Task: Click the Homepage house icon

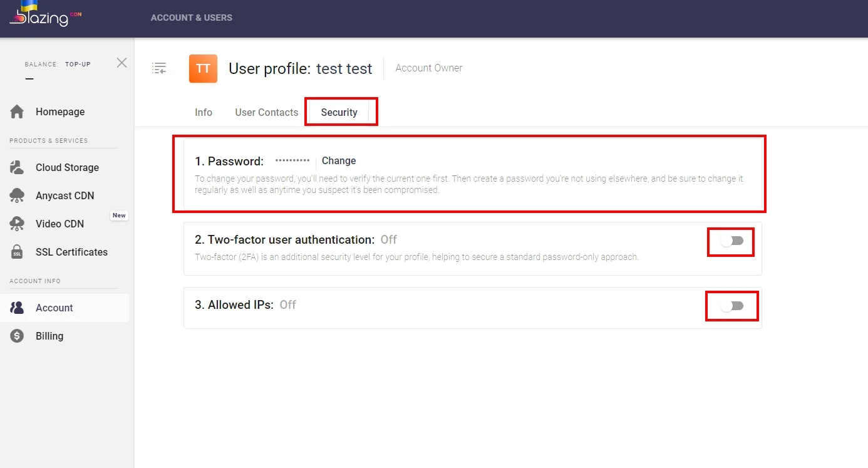Action: tap(17, 112)
